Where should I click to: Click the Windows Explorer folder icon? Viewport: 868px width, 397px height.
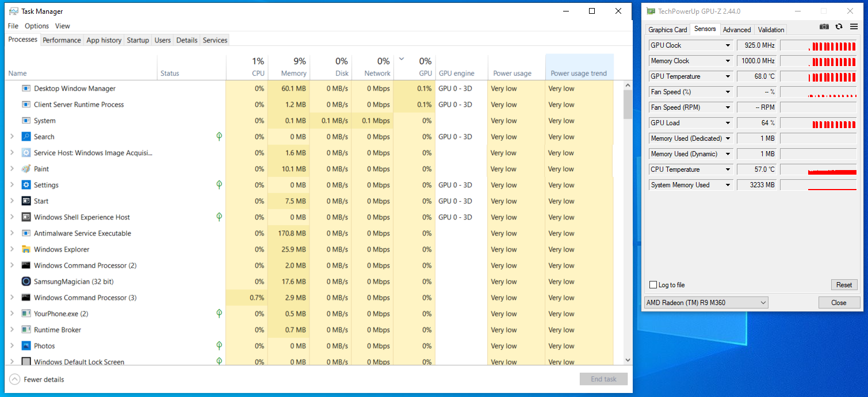tap(26, 249)
